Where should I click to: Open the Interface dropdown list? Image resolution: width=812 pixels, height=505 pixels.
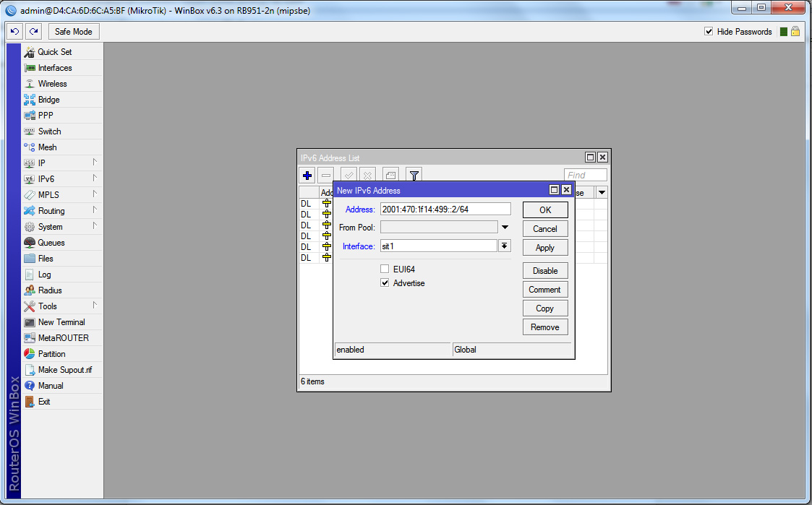(505, 246)
